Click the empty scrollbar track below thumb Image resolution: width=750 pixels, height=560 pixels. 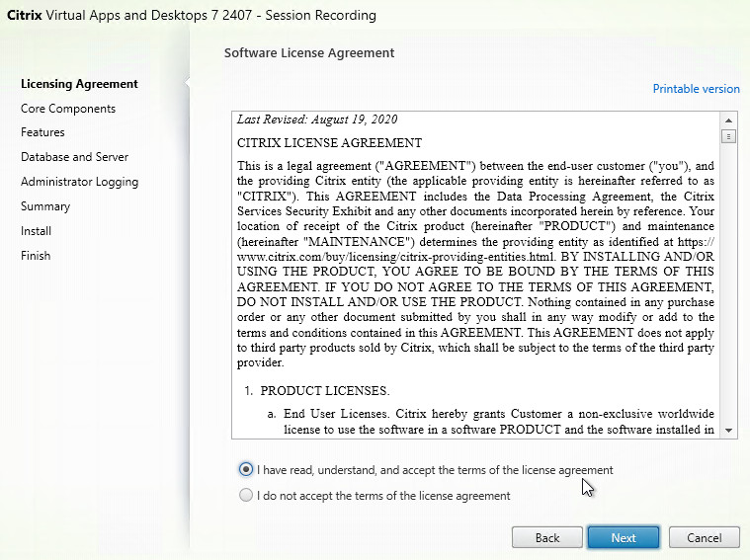coord(729,296)
